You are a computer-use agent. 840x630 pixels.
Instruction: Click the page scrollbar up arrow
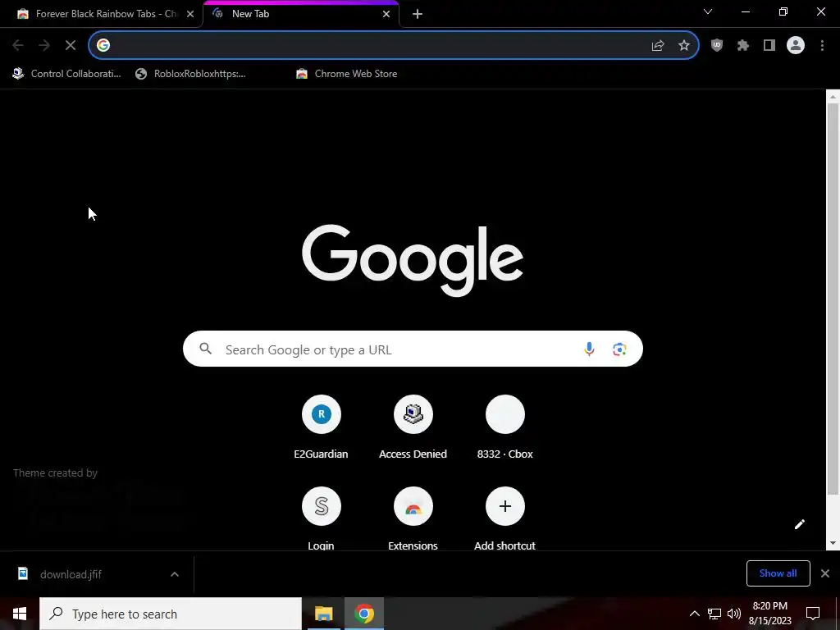(833, 97)
